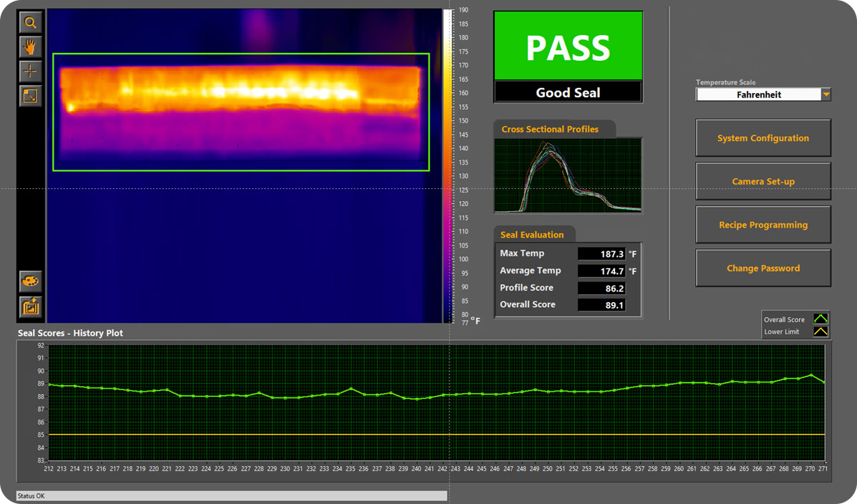Click the save image snapshot icon
The height and width of the screenshot is (504, 857).
[x=30, y=306]
